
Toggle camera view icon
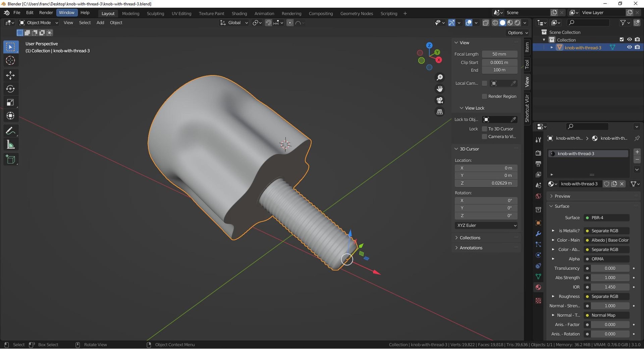coord(439,100)
